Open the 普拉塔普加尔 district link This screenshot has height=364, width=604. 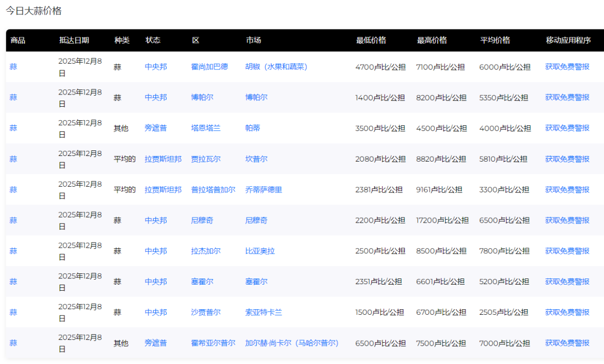point(213,190)
